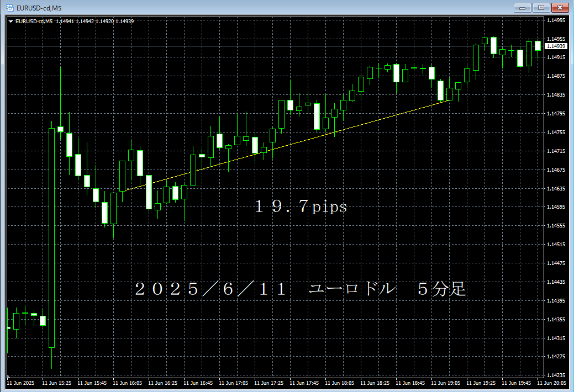
Task: Click the 11 Jun 2025 date label
Action: point(20,383)
